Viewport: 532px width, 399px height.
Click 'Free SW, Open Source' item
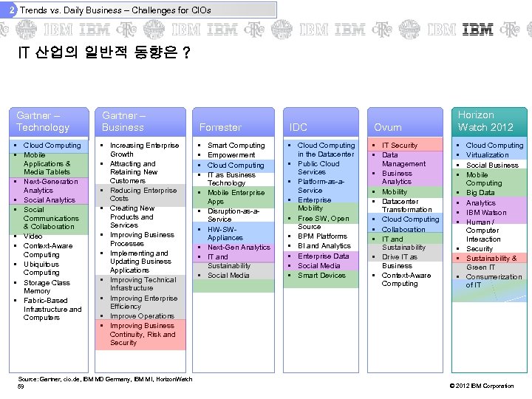coord(324,222)
